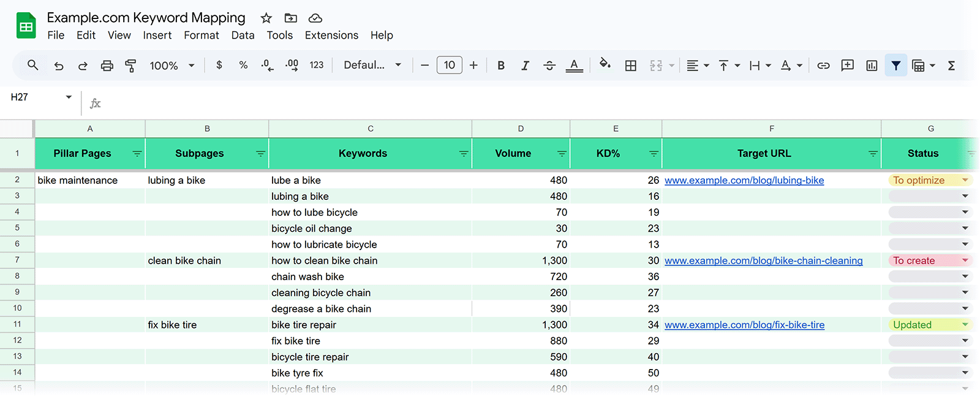Screen dimensions: 980x396
Task: Toggle italic text formatting
Action: (525, 66)
